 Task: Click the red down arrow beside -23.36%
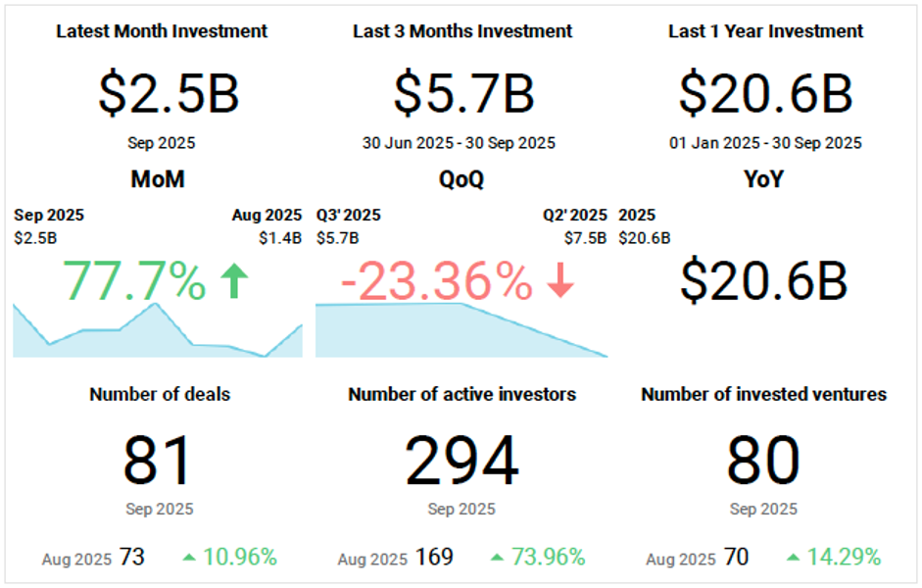pos(560,281)
